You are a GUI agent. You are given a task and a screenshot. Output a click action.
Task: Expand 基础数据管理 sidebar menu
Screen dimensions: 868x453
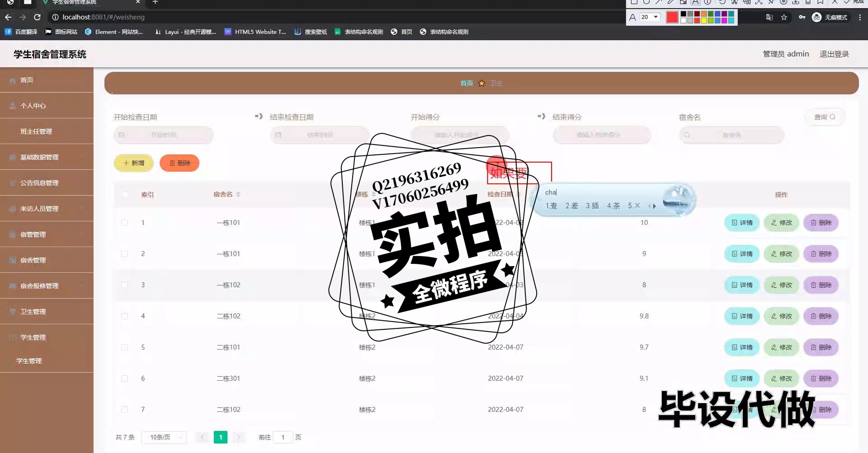coord(47,157)
